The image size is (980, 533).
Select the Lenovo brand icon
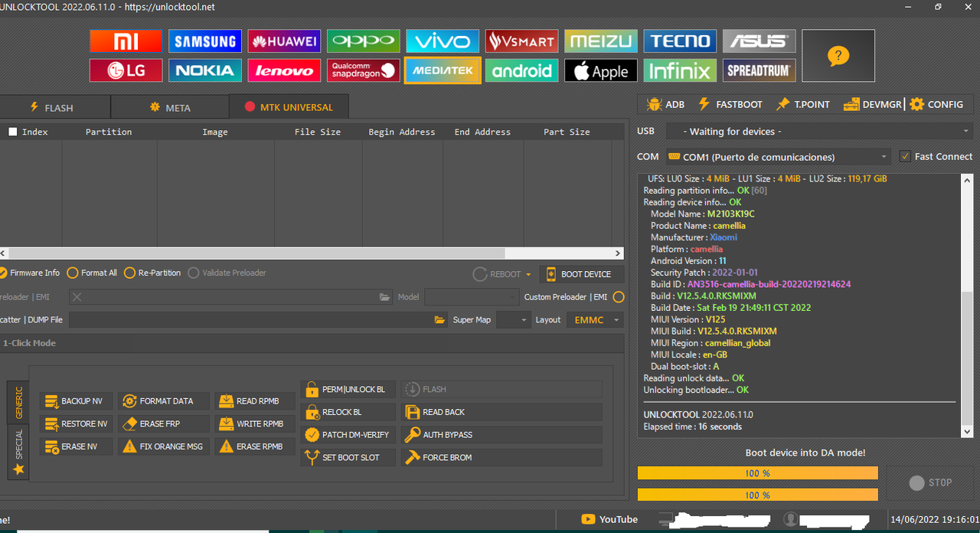click(284, 70)
